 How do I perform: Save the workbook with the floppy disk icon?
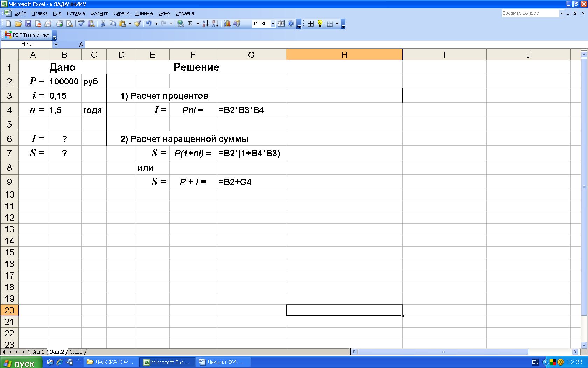click(x=28, y=23)
